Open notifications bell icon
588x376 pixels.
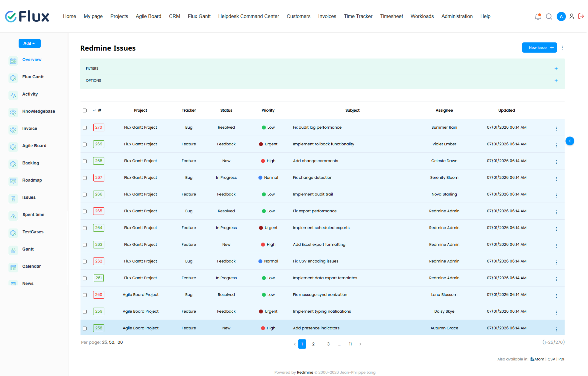[537, 16]
